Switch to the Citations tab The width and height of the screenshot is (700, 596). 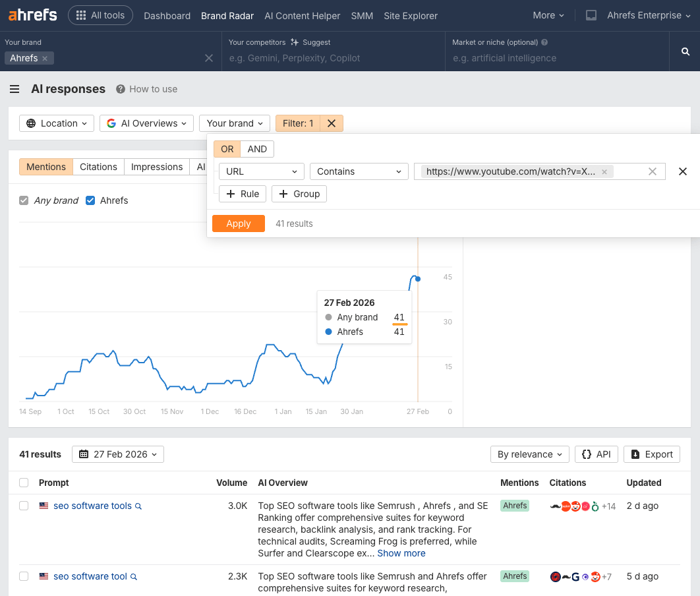(x=98, y=167)
